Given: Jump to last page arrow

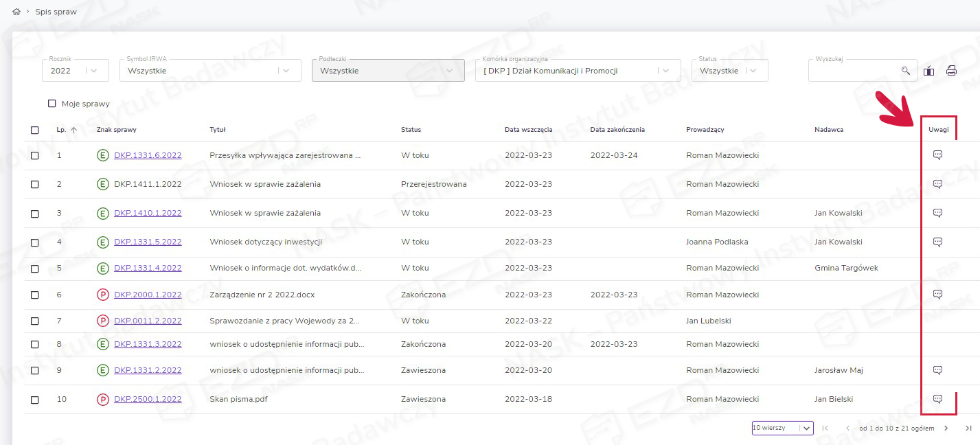Looking at the screenshot, I should tap(968, 428).
